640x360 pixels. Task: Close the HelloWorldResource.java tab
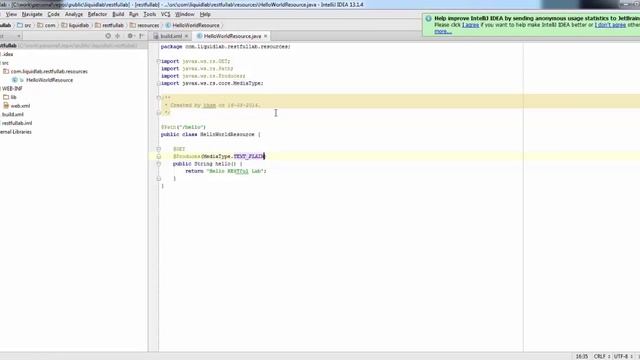[265, 36]
